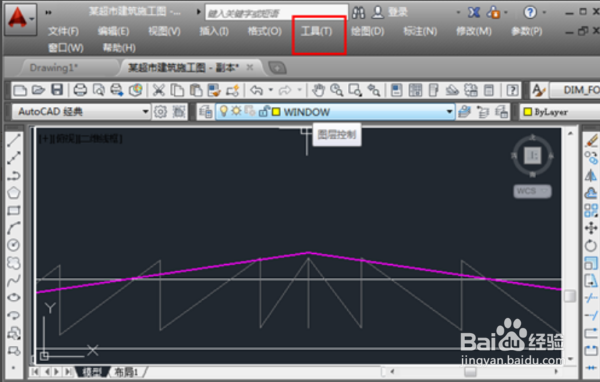The width and height of the screenshot is (600, 382).
Task: Open the Help question mark icon
Action: point(512,90)
